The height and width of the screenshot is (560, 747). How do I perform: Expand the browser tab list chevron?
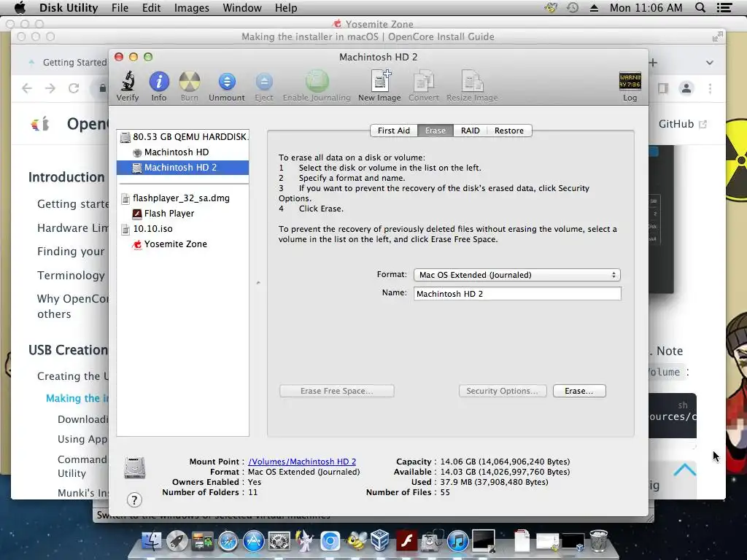pos(710,63)
